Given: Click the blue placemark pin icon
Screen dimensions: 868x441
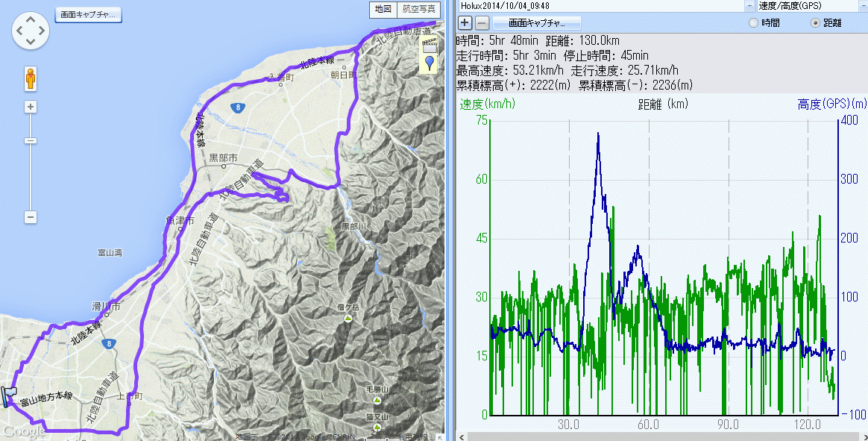Looking at the screenshot, I should pyautogui.click(x=429, y=63).
